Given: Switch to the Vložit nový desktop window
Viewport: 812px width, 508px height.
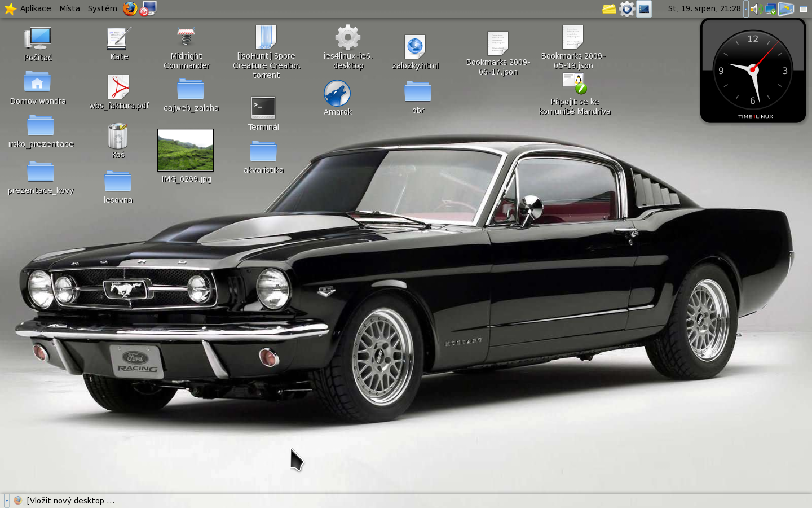Looking at the screenshot, I should click(x=65, y=501).
